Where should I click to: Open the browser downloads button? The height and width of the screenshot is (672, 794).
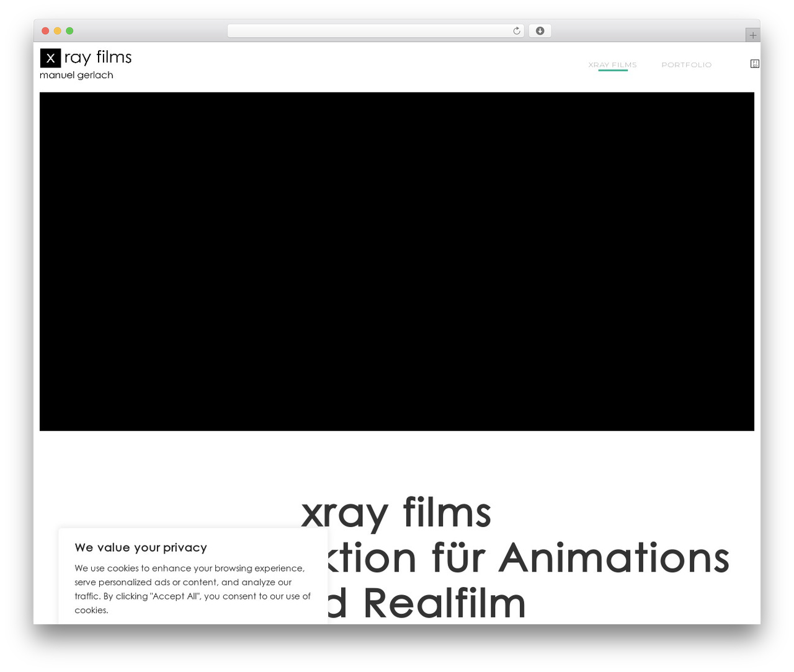(x=540, y=31)
